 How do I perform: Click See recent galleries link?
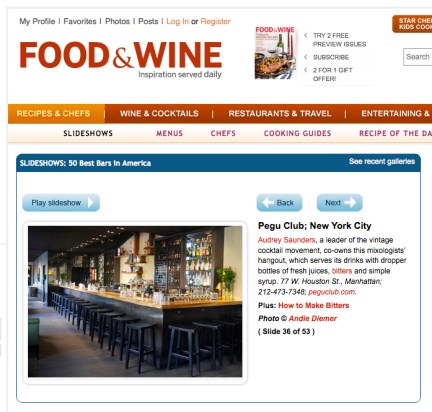[382, 161]
